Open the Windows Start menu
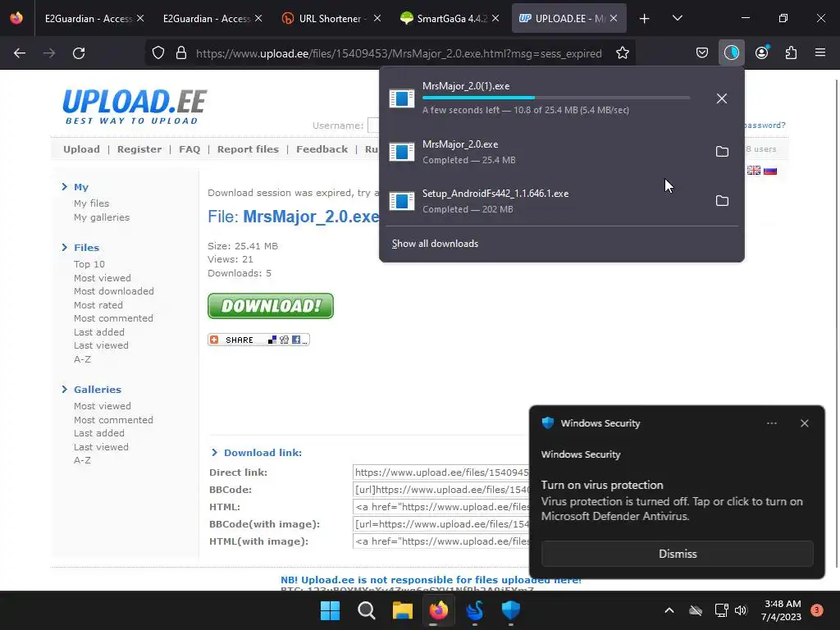 pos(330,610)
